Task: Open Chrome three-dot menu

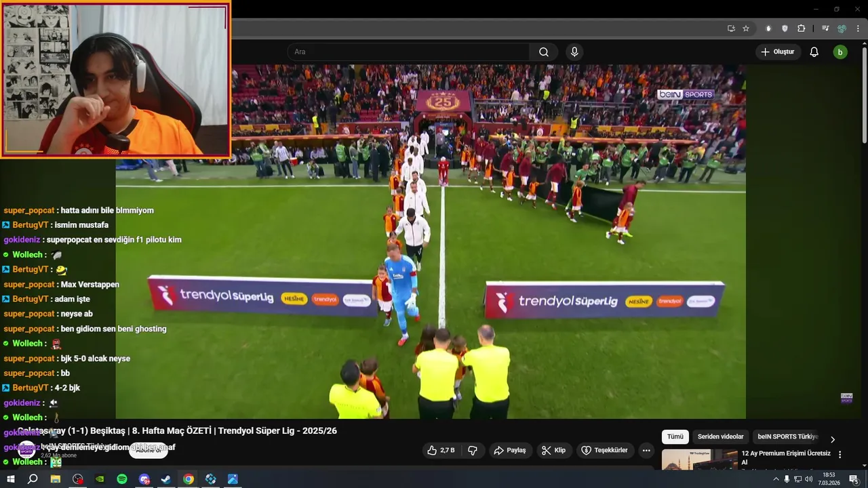Action: [858, 28]
